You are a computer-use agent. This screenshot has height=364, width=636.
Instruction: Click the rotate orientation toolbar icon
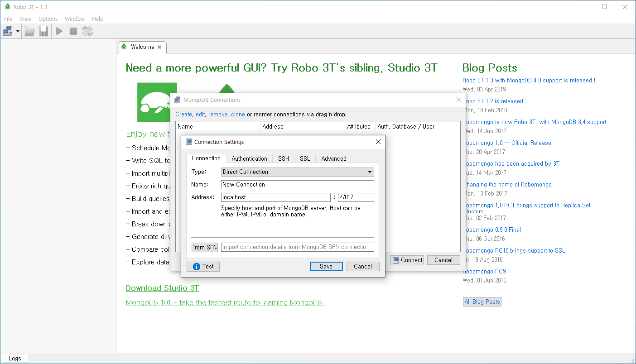click(87, 31)
